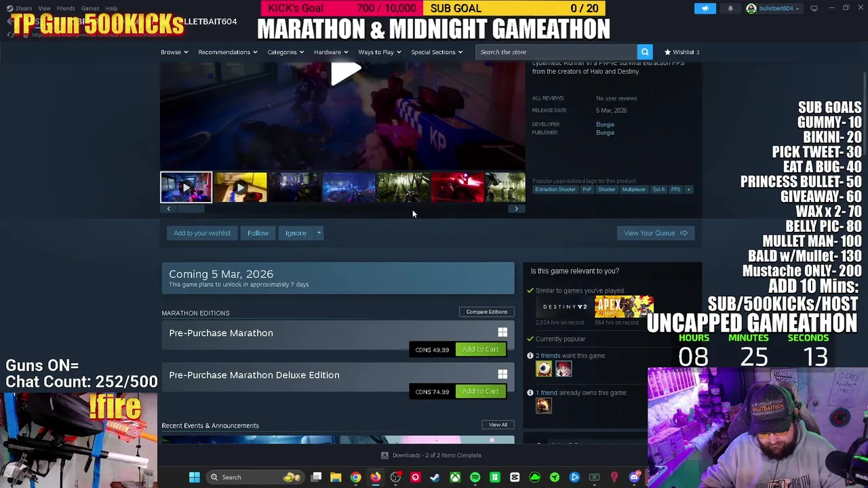Open the Steam menu
The image size is (868, 488).
(x=24, y=8)
